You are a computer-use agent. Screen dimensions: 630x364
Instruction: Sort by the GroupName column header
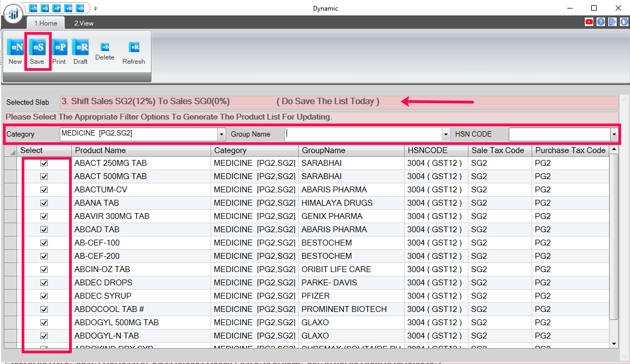click(x=351, y=150)
